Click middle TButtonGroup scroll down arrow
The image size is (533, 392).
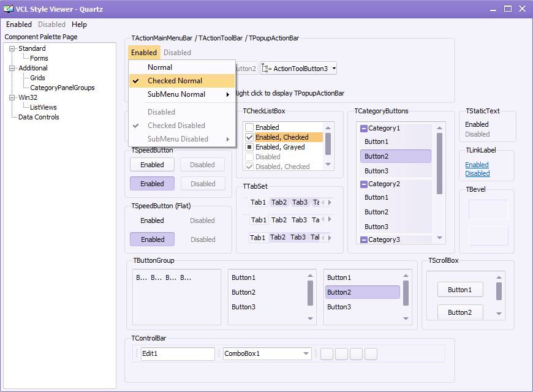311,318
